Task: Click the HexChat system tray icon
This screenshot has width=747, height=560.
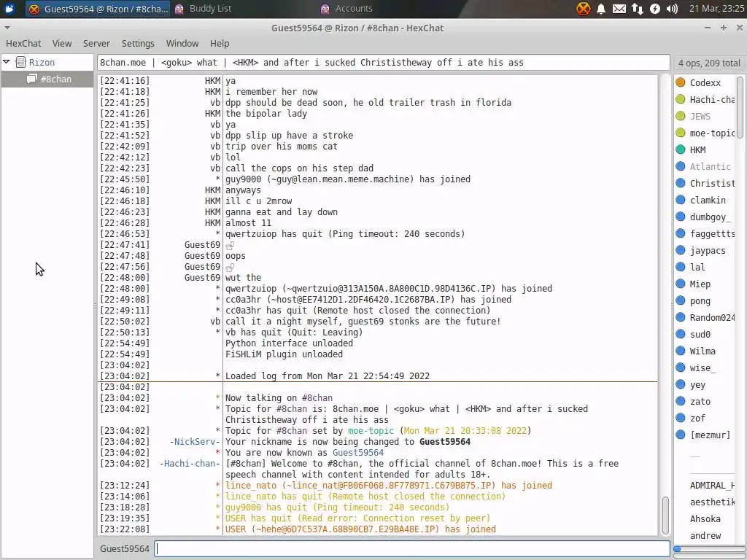Action: click(x=583, y=9)
